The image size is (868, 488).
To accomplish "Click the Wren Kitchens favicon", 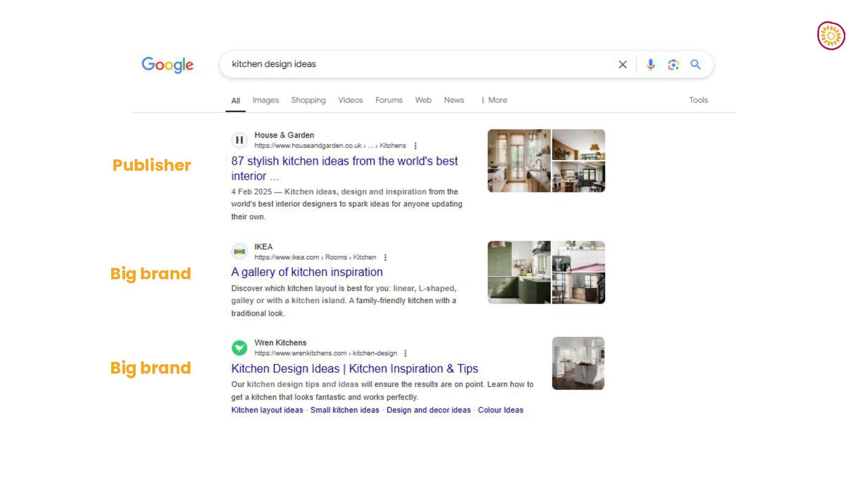I will tap(240, 348).
